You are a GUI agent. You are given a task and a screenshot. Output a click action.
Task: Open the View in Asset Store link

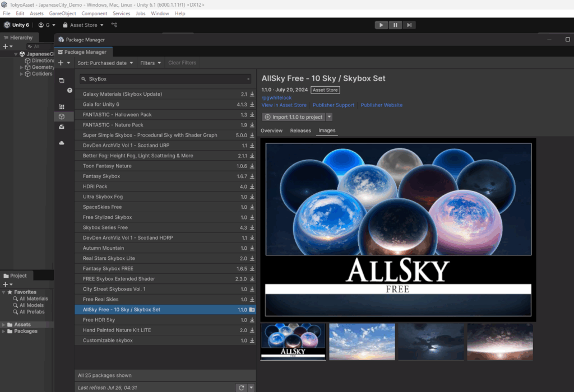click(284, 105)
